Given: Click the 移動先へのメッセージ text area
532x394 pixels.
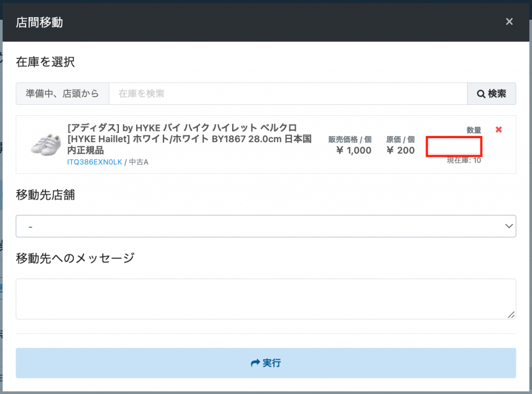Looking at the screenshot, I should [x=265, y=298].
